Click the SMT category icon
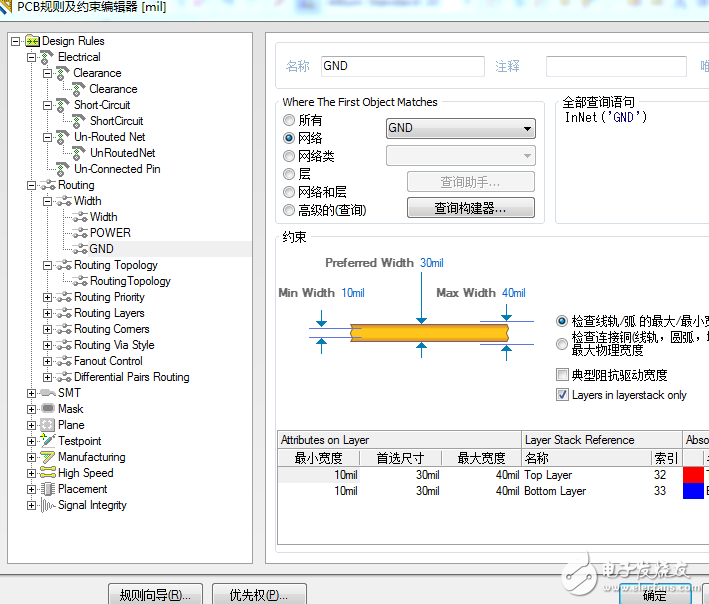 [48, 393]
